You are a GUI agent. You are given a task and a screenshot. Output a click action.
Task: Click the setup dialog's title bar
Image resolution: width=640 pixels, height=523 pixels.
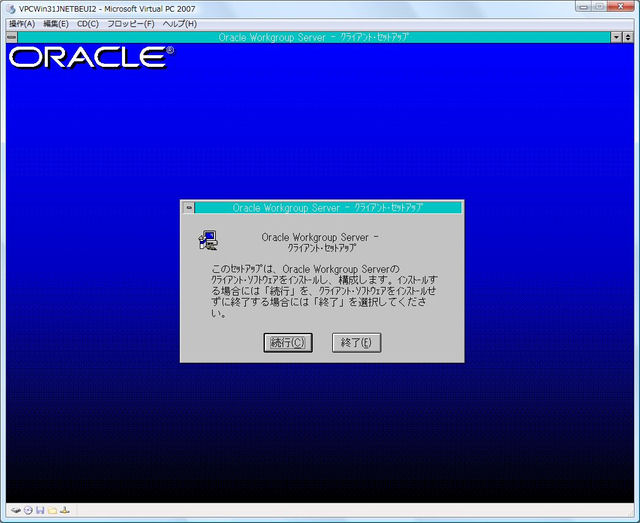[x=328, y=207]
